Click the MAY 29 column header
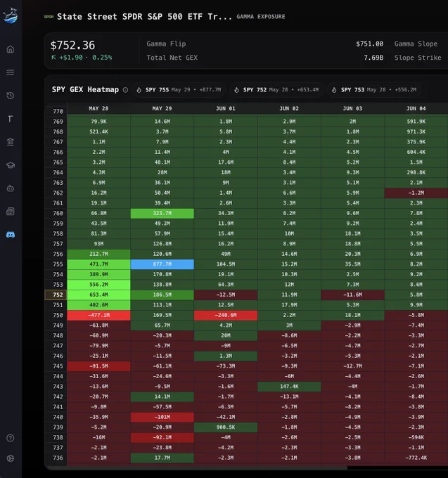Screen dimensions: 448x478 [x=162, y=108]
